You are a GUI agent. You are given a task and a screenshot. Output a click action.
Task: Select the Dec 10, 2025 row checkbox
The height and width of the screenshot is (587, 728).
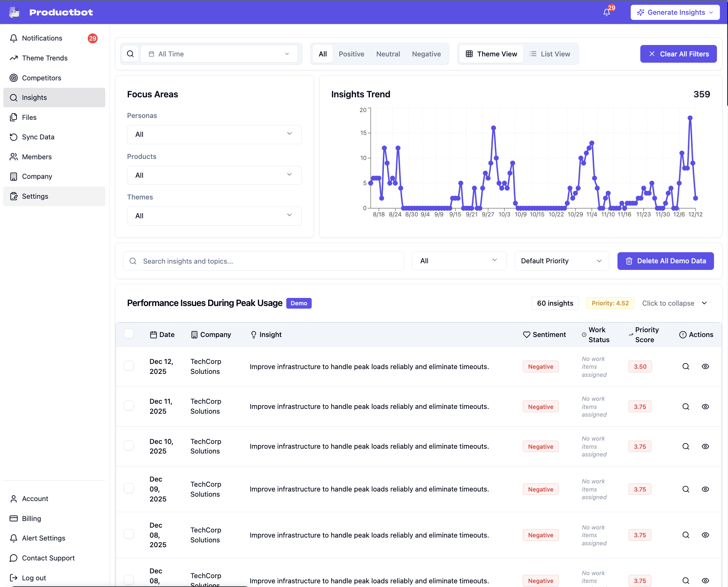(x=129, y=445)
